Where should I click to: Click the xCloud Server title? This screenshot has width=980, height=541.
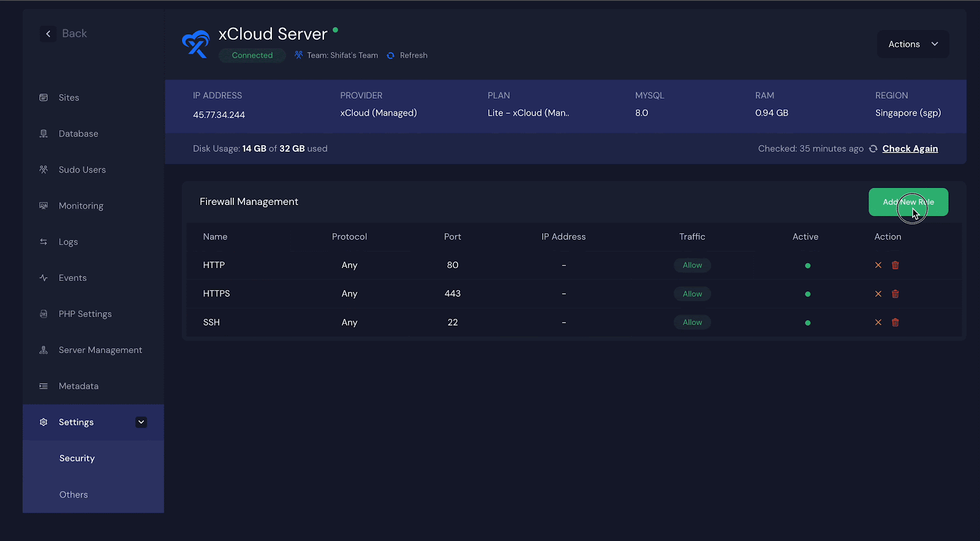pos(273,34)
